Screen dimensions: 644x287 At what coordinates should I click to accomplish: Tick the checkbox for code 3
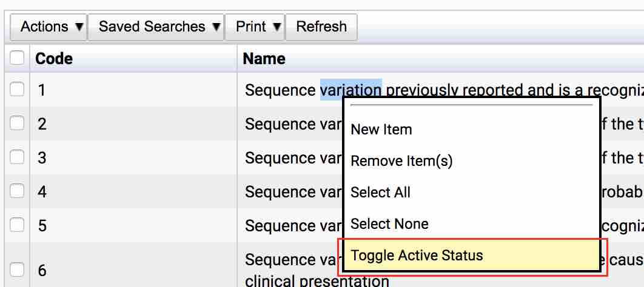pos(17,157)
